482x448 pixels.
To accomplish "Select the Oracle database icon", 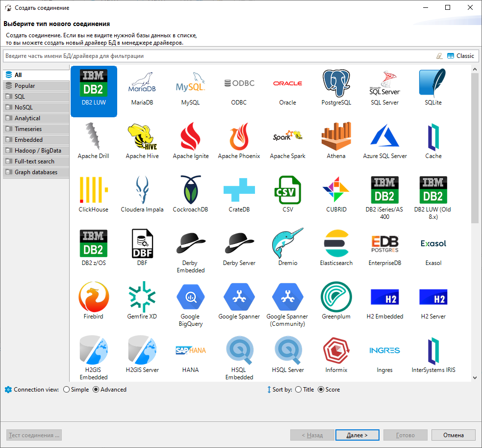I will pyautogui.click(x=287, y=84).
